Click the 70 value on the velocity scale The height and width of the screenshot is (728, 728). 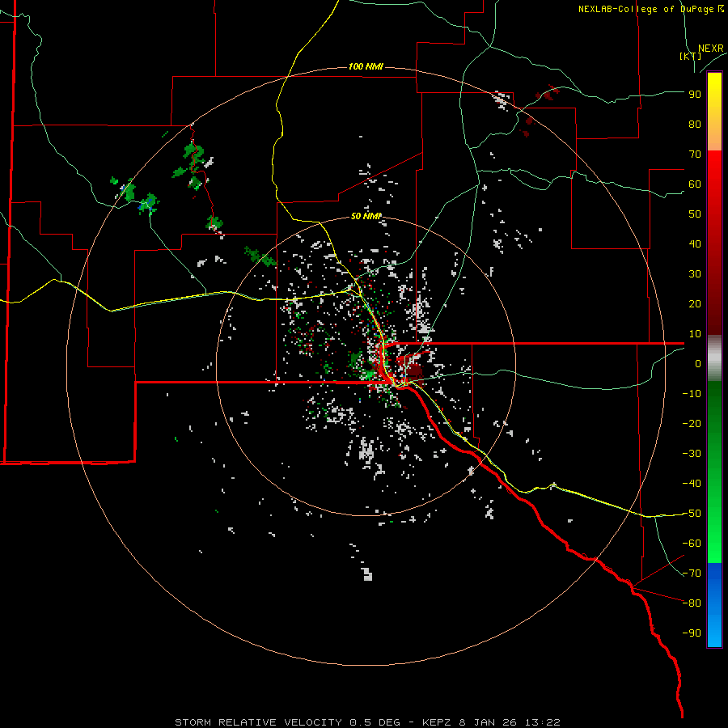click(x=695, y=154)
